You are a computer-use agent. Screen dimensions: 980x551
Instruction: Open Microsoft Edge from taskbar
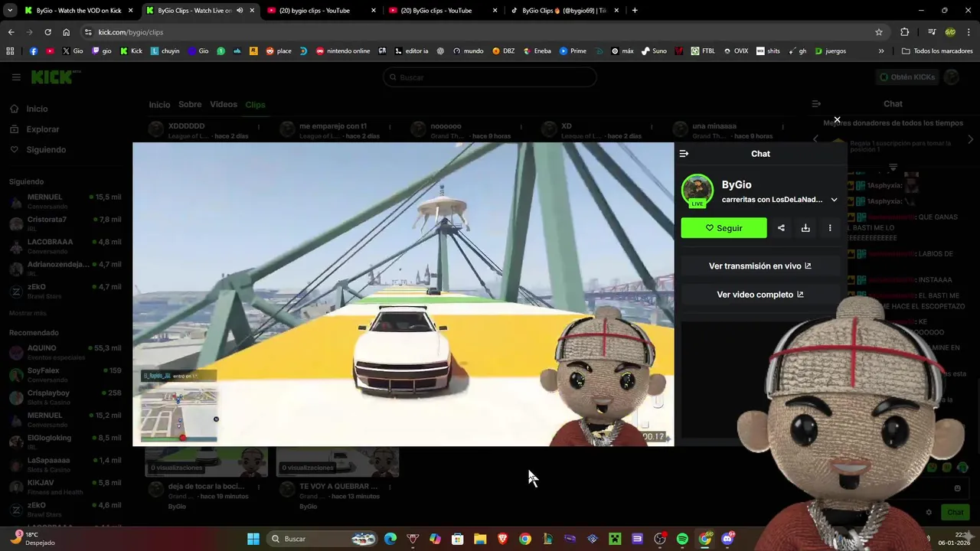pos(390,539)
